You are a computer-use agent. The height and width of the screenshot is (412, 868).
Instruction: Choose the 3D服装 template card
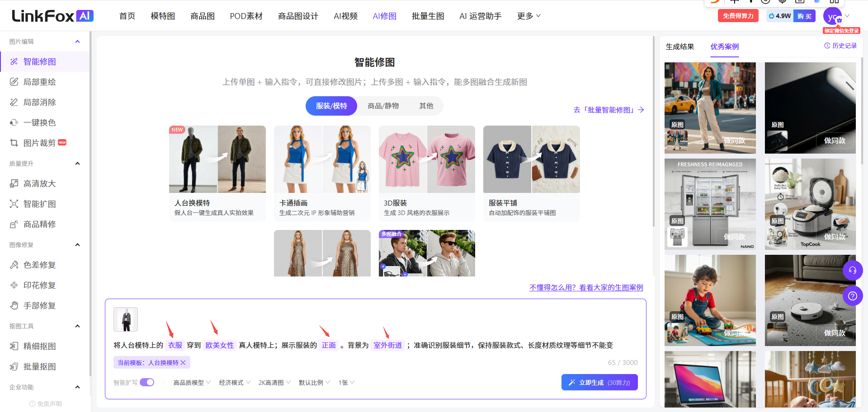[427, 173]
